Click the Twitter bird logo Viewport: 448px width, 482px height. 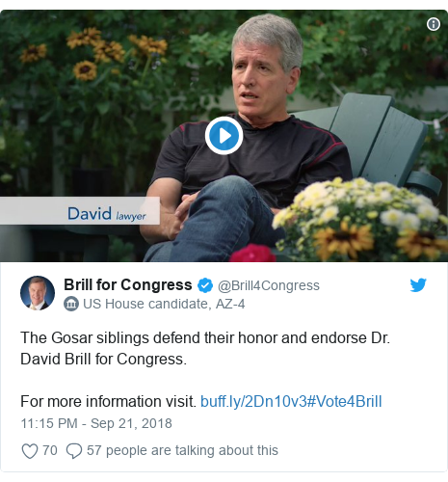coord(418,285)
